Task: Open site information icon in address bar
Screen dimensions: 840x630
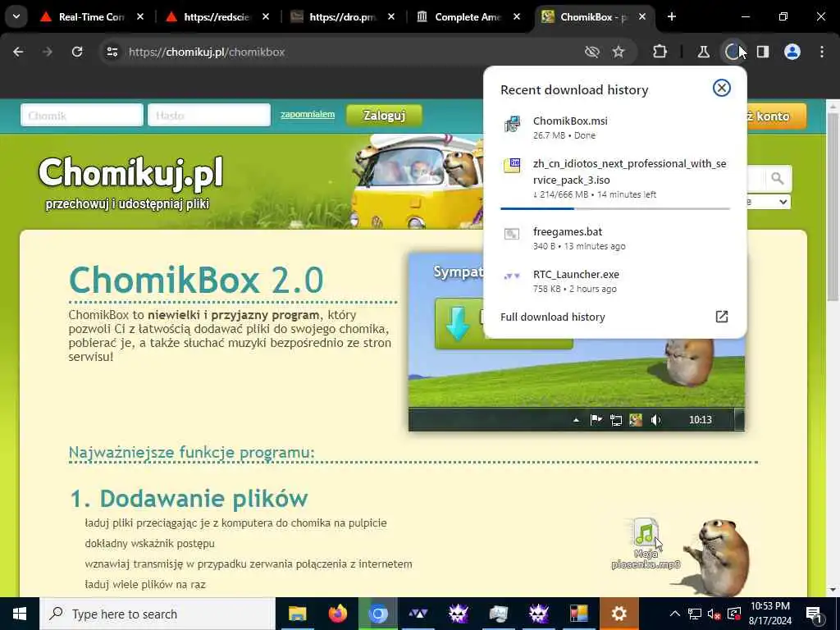Action: pyautogui.click(x=112, y=52)
